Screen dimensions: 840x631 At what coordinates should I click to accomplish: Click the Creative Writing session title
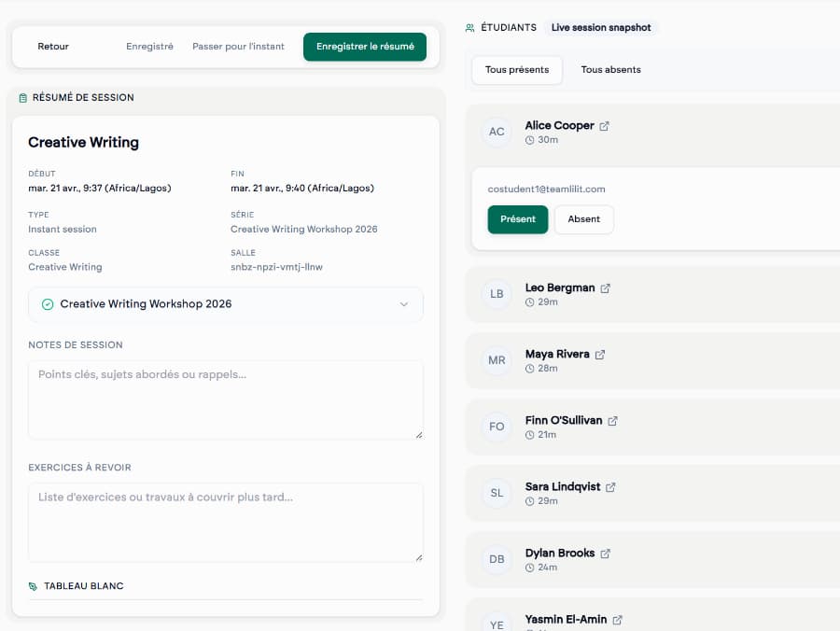click(84, 143)
